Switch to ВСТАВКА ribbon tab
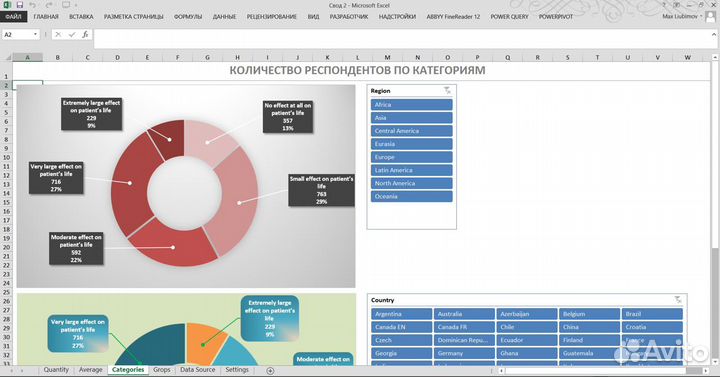 [81, 17]
